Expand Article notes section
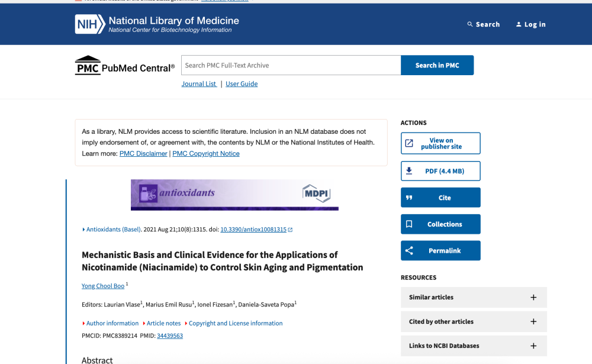The height and width of the screenshot is (364, 592). click(x=162, y=323)
